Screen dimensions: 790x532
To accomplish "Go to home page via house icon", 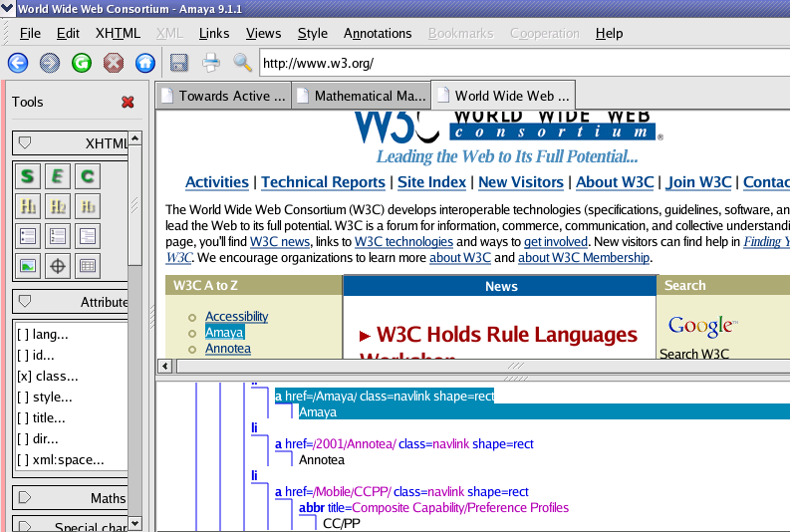I will click(x=145, y=63).
